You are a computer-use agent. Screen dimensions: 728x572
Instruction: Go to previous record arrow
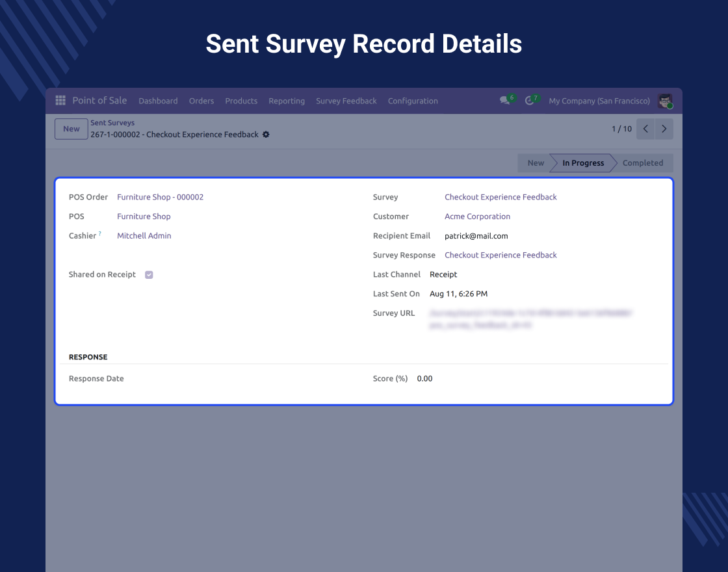coord(645,129)
